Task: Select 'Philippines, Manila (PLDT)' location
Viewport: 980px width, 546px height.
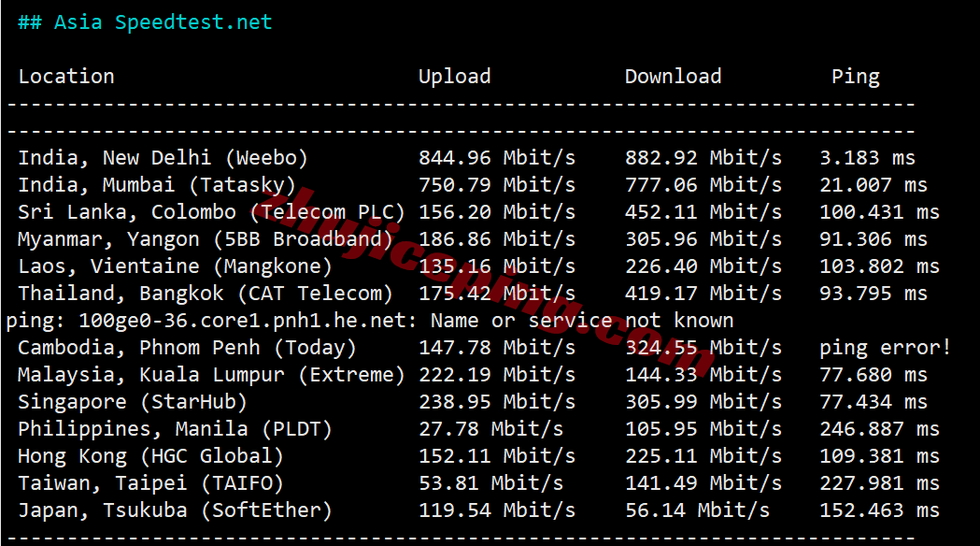Action: (x=175, y=429)
